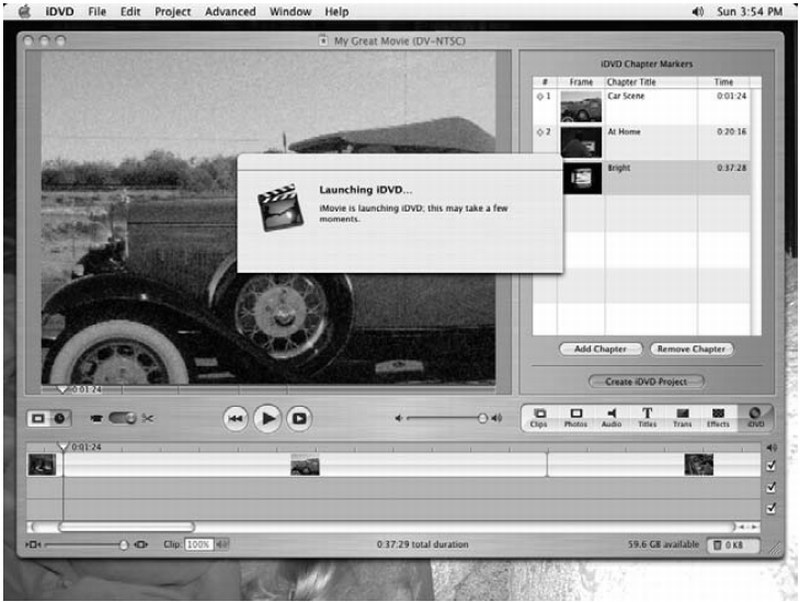Click the chapter 2 diamond marker icon
Image resolution: width=800 pixels, height=602 pixels.
coord(540,132)
